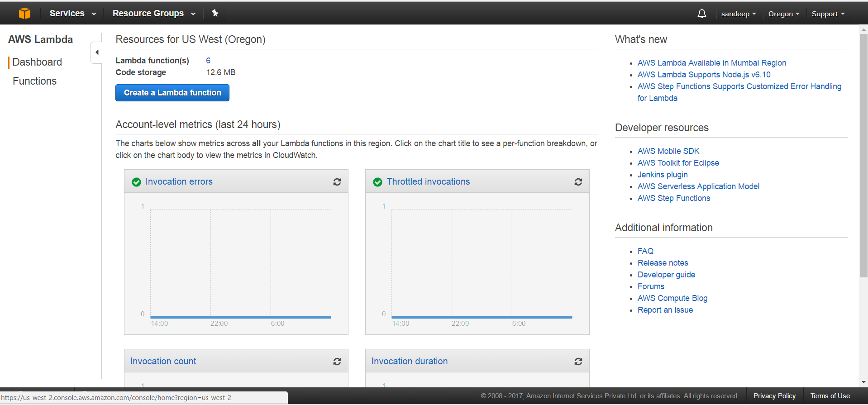Screen dimensions: 868x405
Task: Click the AWS Lambda sidebar title
Action: tap(40, 39)
